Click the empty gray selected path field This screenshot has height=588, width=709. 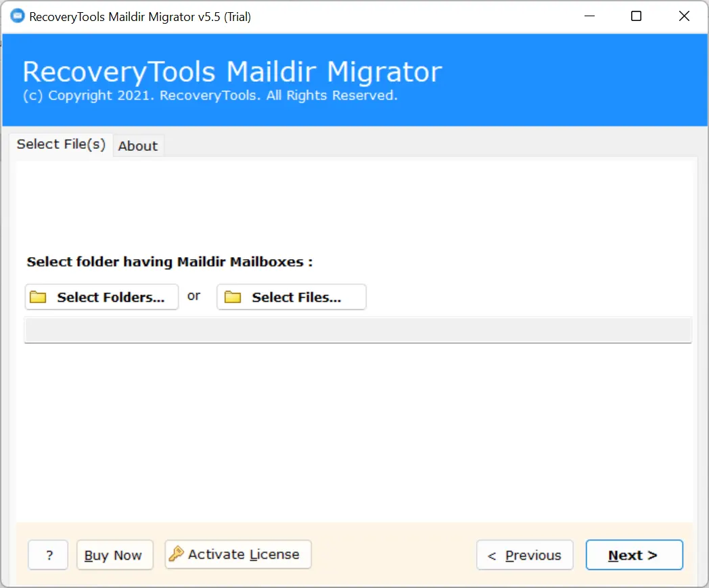(358, 330)
